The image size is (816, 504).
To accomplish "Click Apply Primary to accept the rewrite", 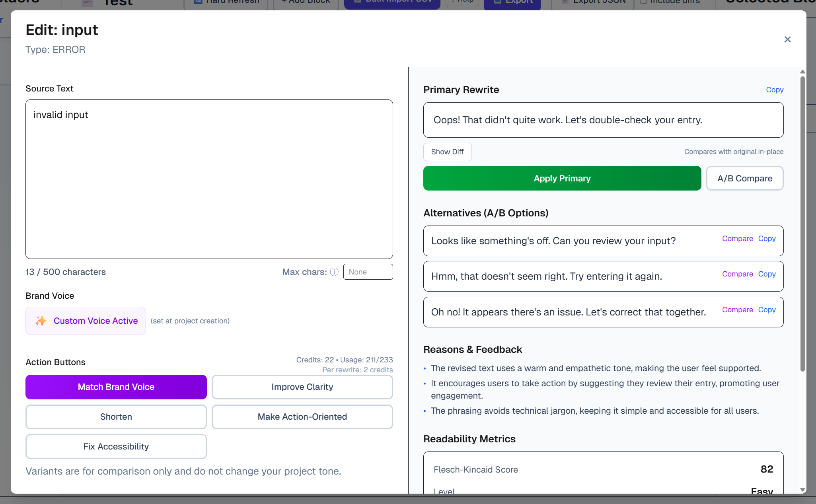I will tap(562, 178).
